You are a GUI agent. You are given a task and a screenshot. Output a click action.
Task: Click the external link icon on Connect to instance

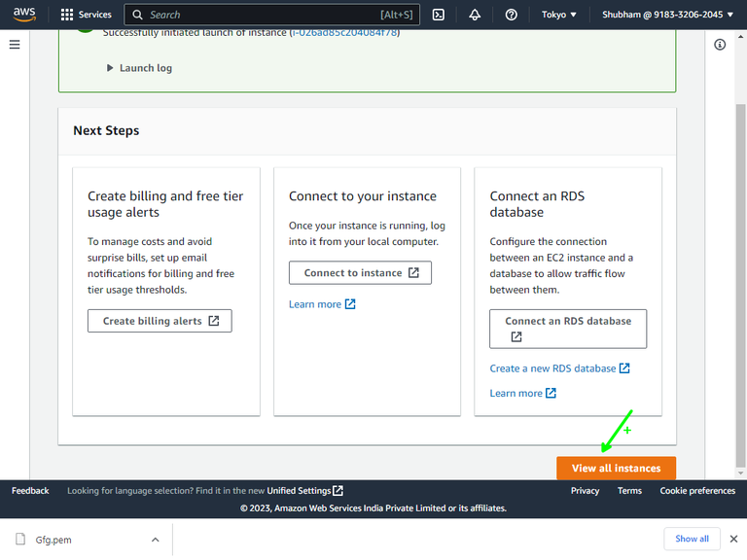point(413,273)
